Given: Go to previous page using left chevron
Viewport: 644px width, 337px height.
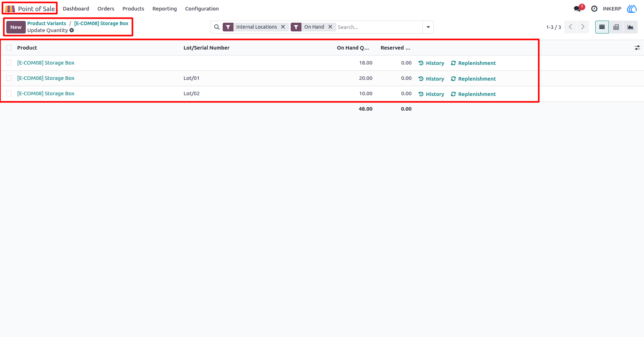Looking at the screenshot, I should (570, 27).
